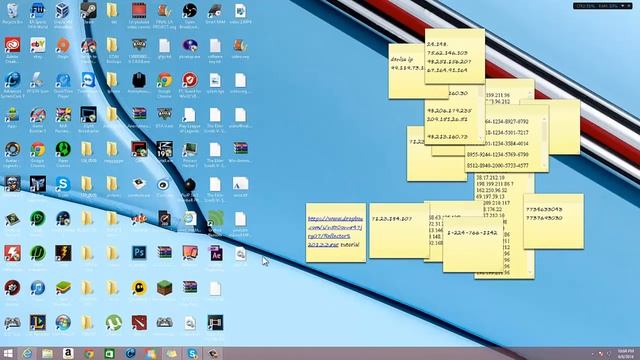Open the Dropbox link in sticky note
This screenshot has width=640, height=360.
click(x=335, y=231)
